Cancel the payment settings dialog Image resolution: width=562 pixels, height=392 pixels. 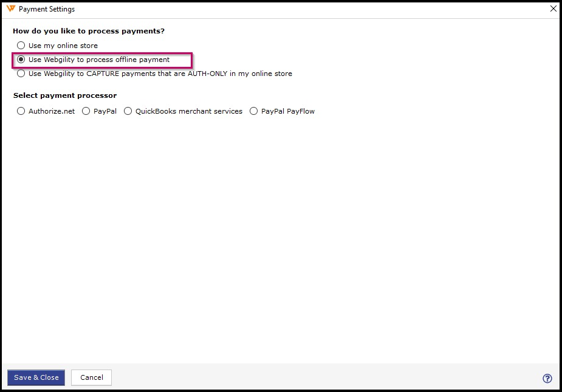pos(91,377)
